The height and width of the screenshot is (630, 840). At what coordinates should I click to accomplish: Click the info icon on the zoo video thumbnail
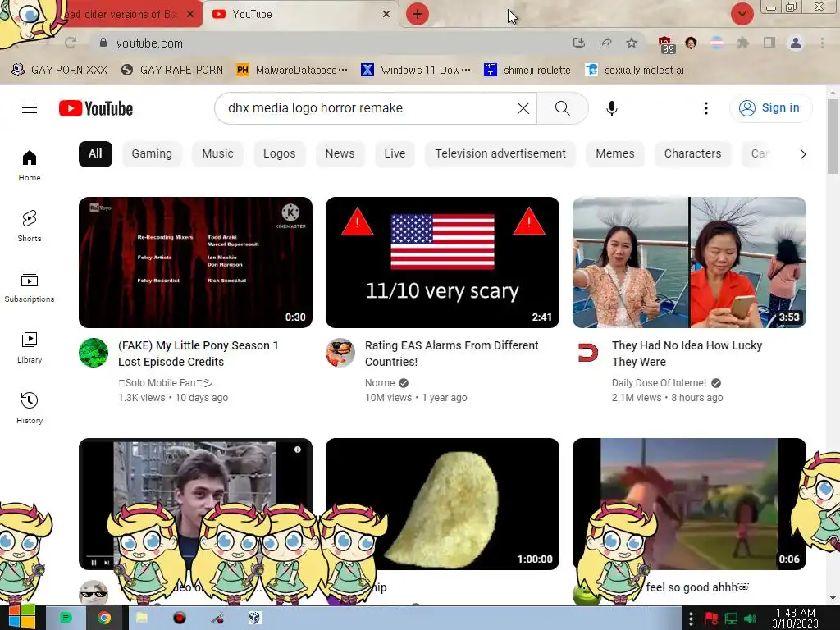click(x=297, y=450)
